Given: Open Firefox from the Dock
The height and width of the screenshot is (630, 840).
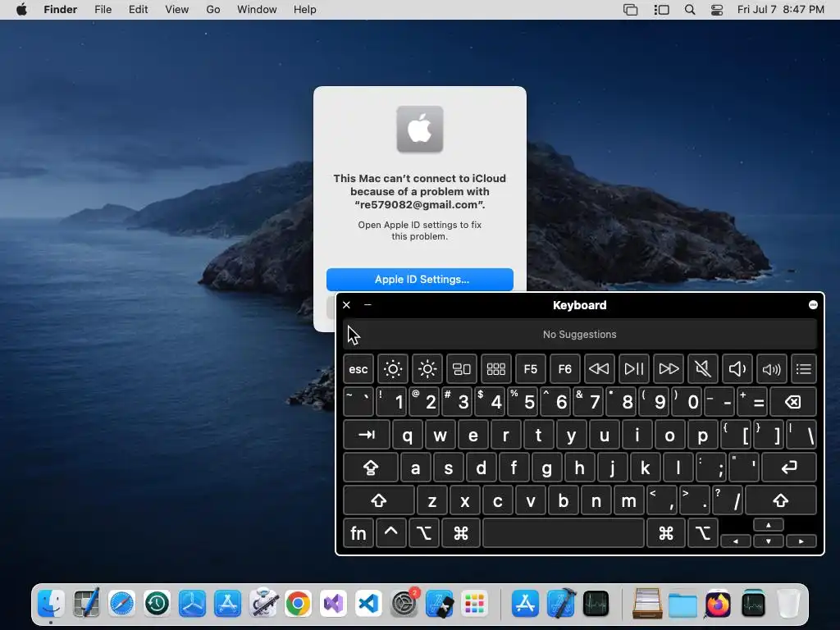Looking at the screenshot, I should point(717,604).
